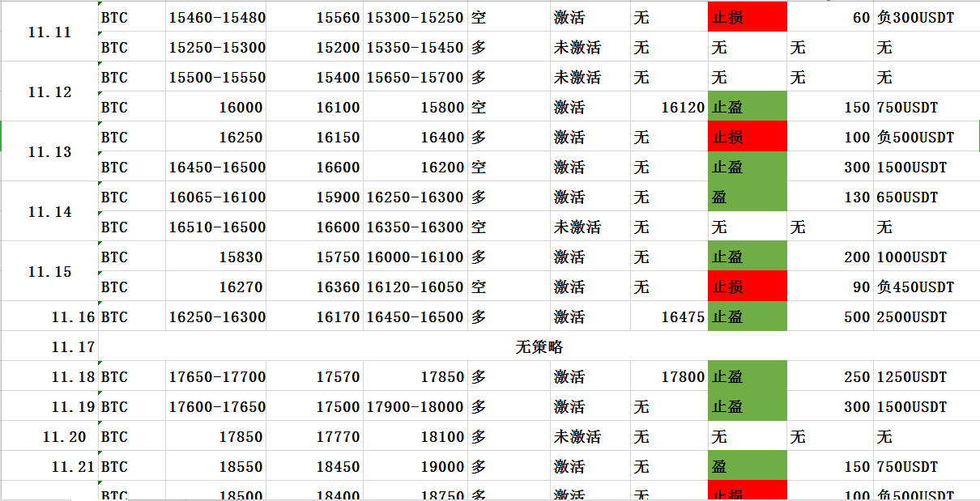Select the target cell 17900-18000
980x501 pixels.
point(415,406)
